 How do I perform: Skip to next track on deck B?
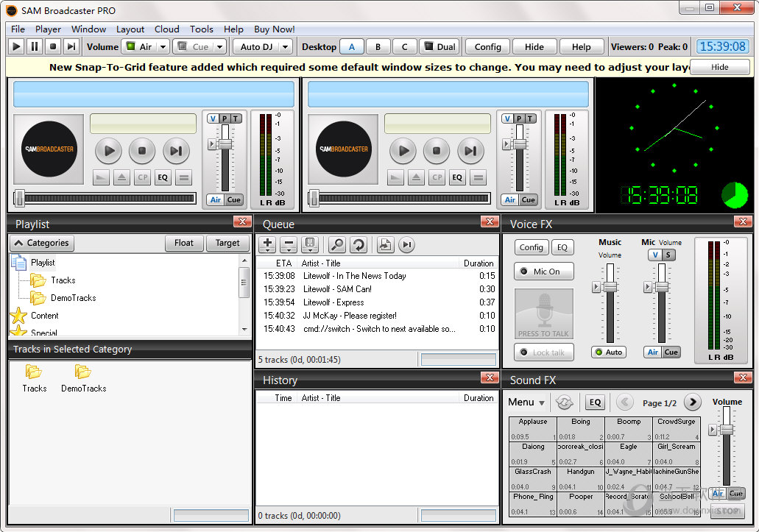pyautogui.click(x=470, y=150)
